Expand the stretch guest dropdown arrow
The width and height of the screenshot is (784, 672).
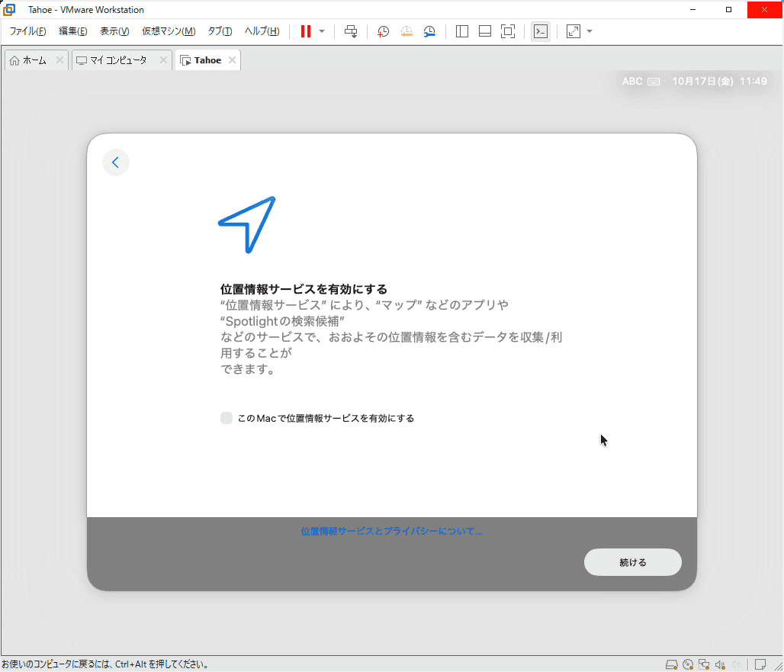[590, 31]
